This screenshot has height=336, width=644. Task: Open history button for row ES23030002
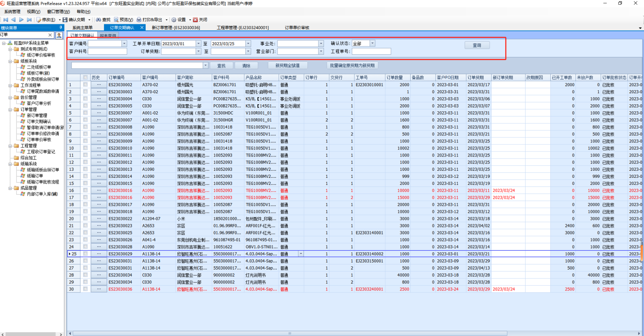tap(99, 85)
